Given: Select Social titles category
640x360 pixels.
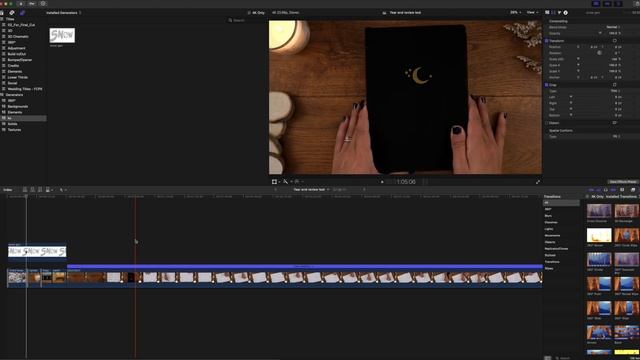Looking at the screenshot, I should [12, 83].
